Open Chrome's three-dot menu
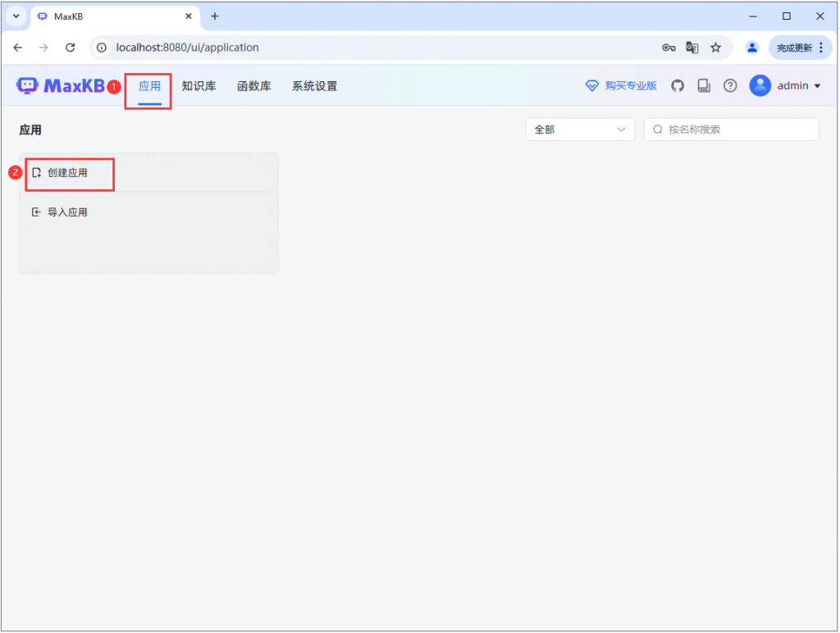Image resolution: width=840 pixels, height=633 pixels. tap(820, 48)
